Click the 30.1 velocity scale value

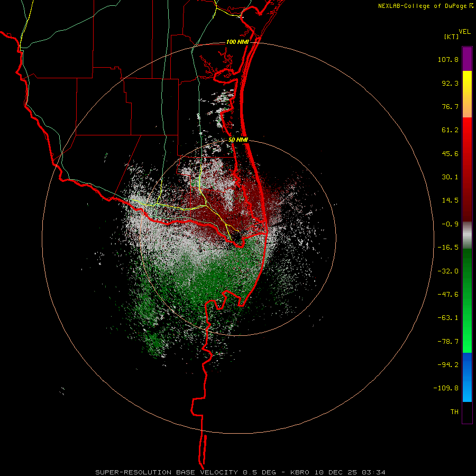coord(450,177)
